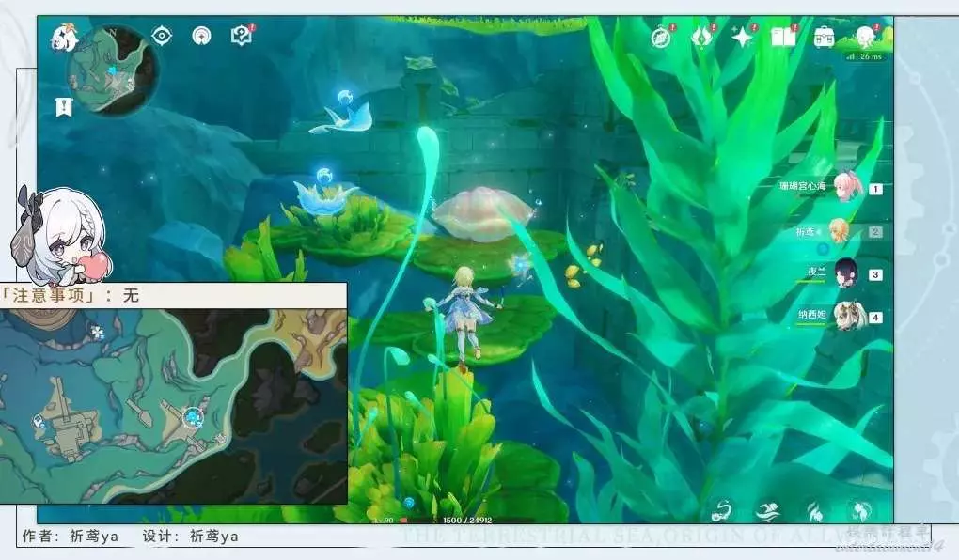This screenshot has height=560, width=959.
Task: Open the events compass icon
Action: click(x=661, y=38)
